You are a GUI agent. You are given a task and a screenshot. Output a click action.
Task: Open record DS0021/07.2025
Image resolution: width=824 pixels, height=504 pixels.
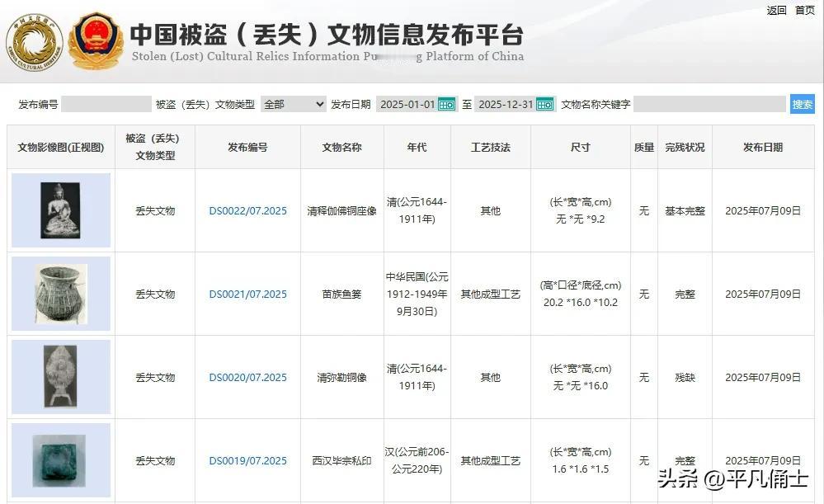[247, 294]
